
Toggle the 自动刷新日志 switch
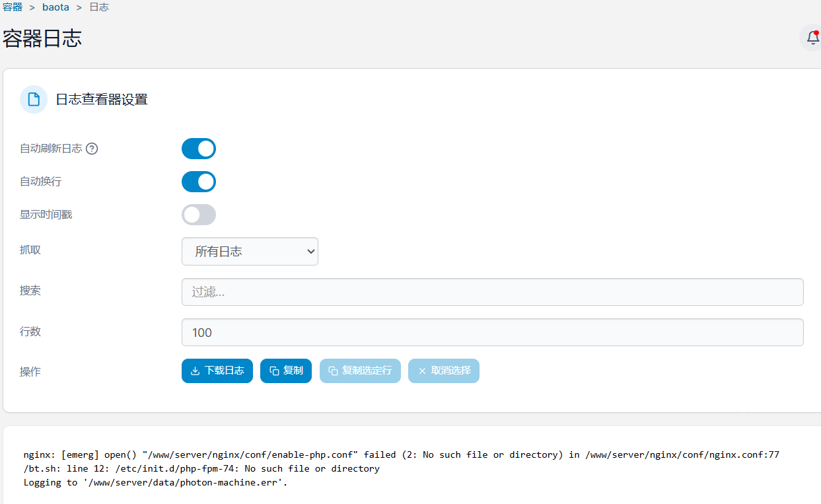199,149
